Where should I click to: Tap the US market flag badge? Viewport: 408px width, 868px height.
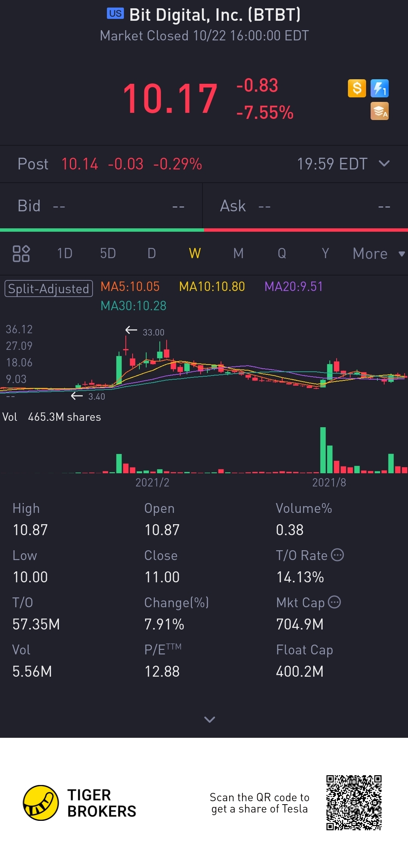point(115,14)
